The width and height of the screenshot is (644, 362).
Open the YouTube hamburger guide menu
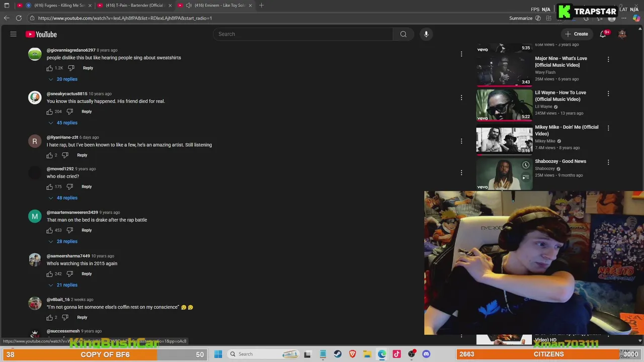click(x=14, y=34)
